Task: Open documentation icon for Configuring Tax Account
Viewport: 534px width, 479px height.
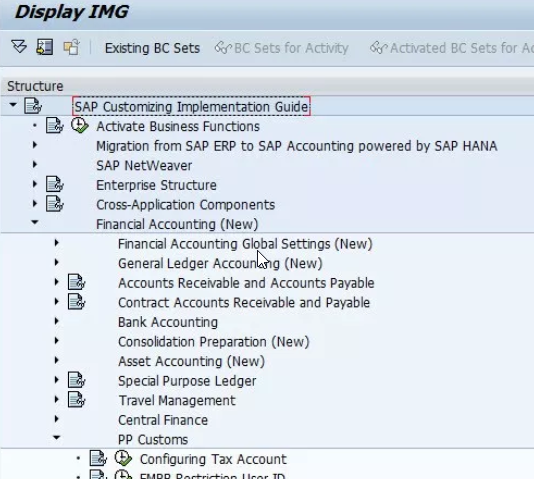Action: tap(98, 458)
